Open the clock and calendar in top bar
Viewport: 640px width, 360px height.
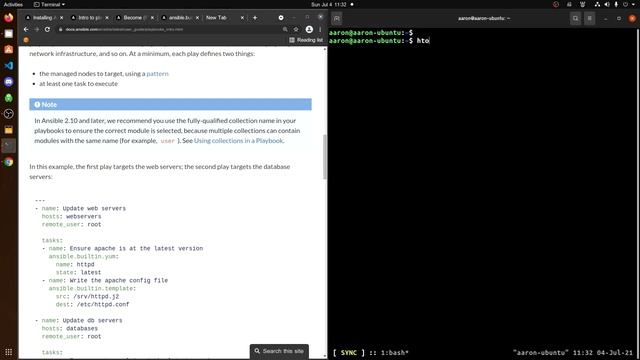(329, 4)
